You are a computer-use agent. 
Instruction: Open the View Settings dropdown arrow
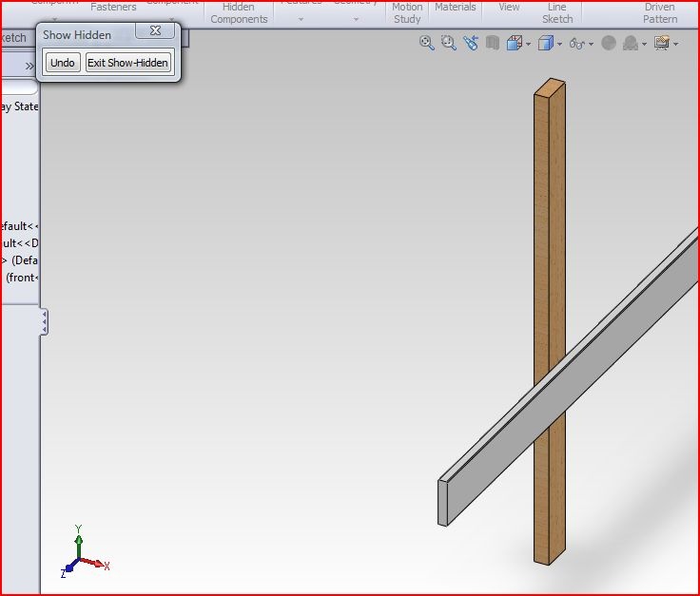675,44
